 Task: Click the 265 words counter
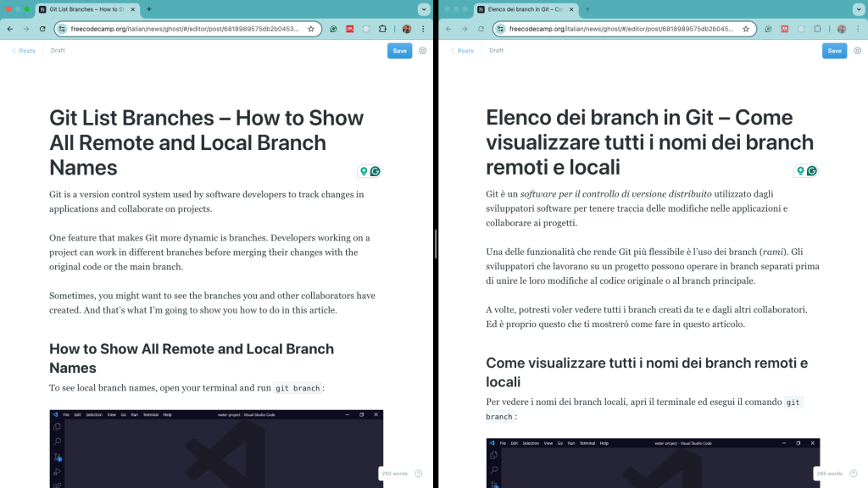pyautogui.click(x=829, y=474)
